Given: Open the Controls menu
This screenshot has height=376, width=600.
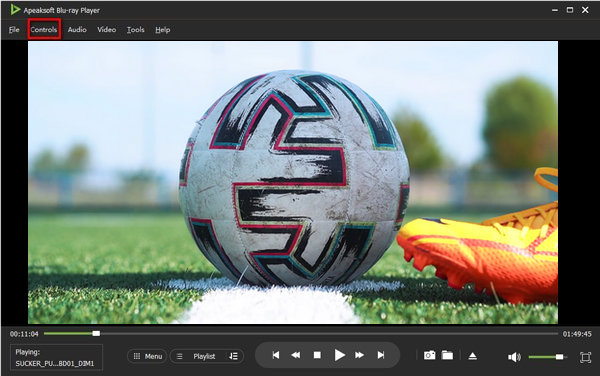Looking at the screenshot, I should (x=44, y=29).
